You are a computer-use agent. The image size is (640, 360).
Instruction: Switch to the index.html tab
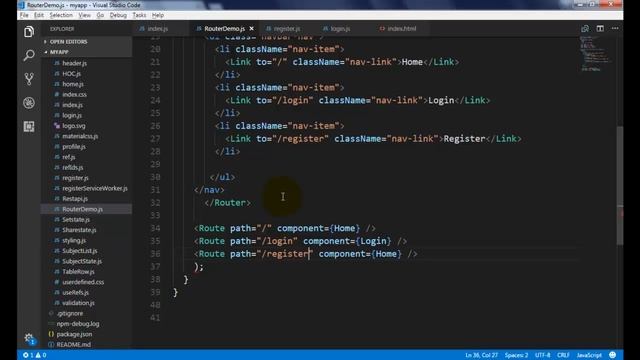tap(402, 29)
